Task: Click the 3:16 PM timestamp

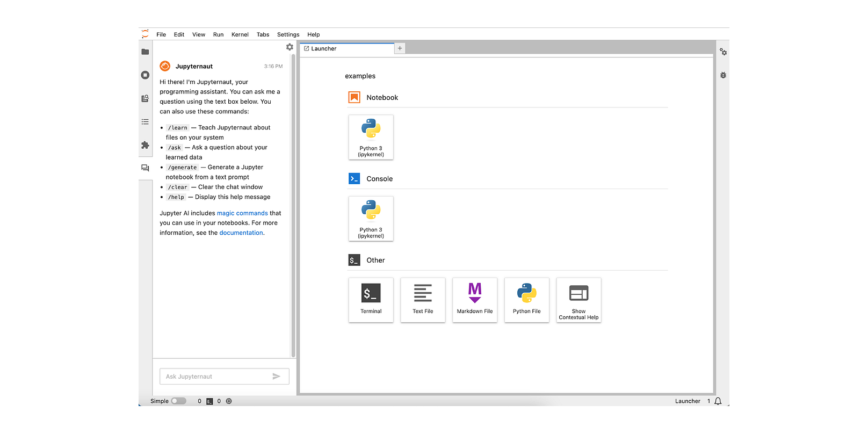Action: pyautogui.click(x=273, y=67)
